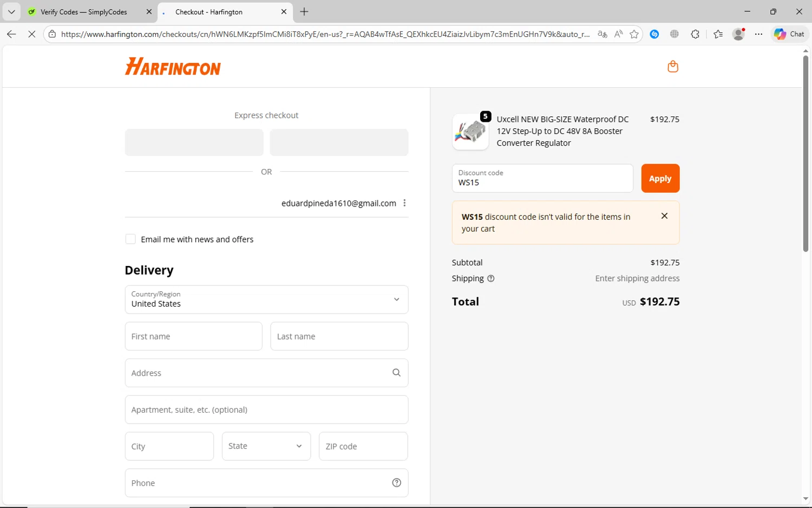This screenshot has width=812, height=508.
Task: Show phone number help icon
Action: pos(396,483)
